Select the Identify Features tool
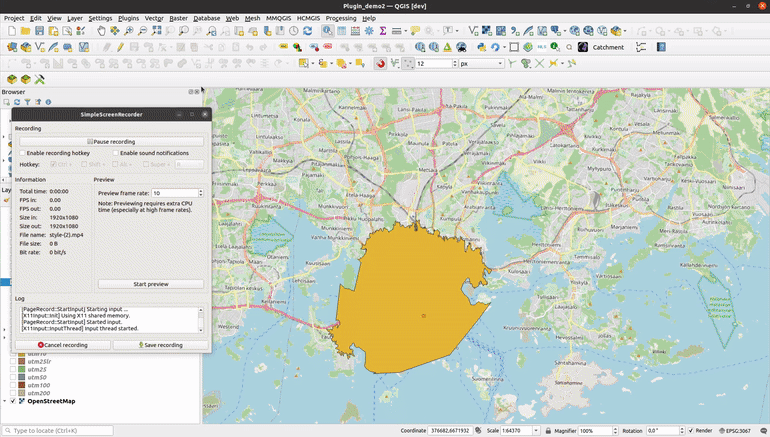Screen dimensions: 770x437 pos(328,31)
